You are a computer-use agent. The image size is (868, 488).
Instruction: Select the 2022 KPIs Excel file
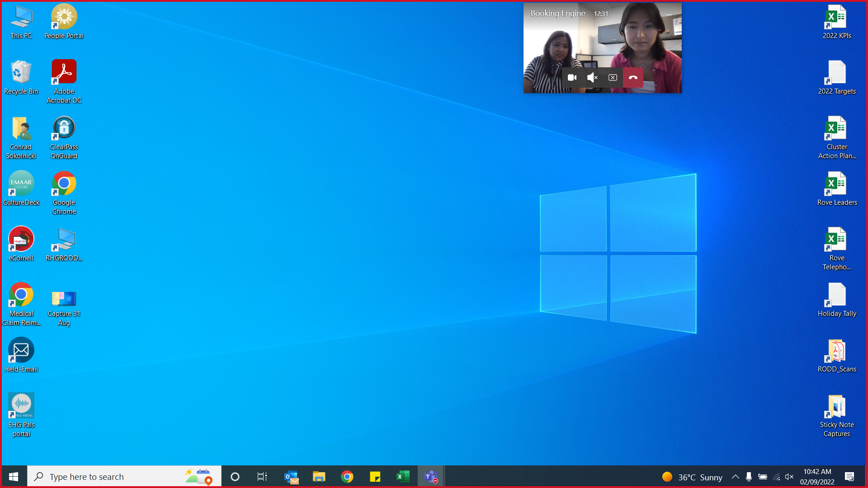(x=836, y=22)
